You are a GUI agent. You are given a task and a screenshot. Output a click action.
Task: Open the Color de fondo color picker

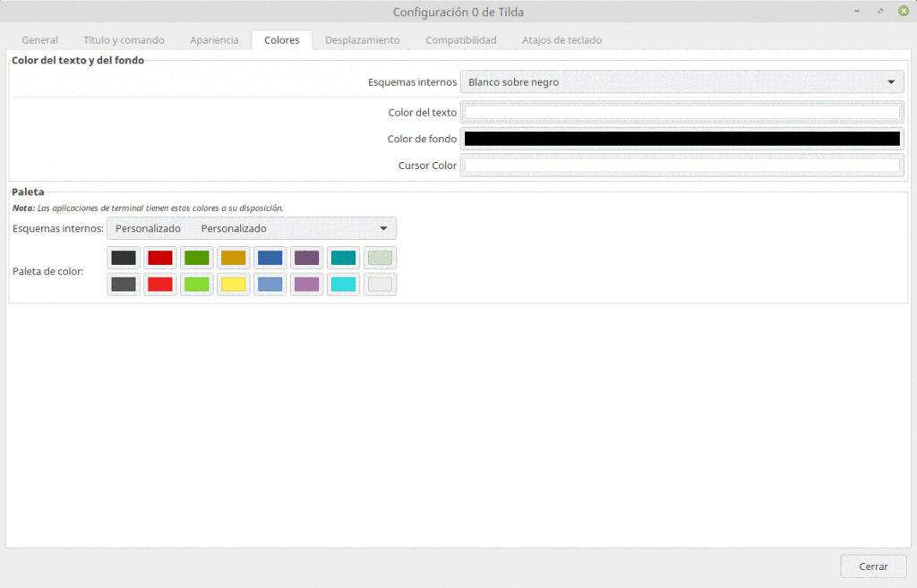point(682,139)
